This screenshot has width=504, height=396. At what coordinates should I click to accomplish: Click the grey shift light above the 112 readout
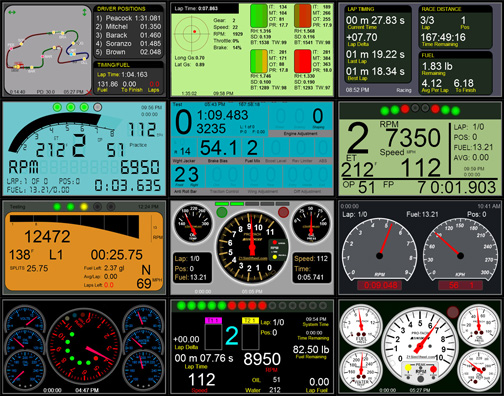pyautogui.click(x=97, y=107)
